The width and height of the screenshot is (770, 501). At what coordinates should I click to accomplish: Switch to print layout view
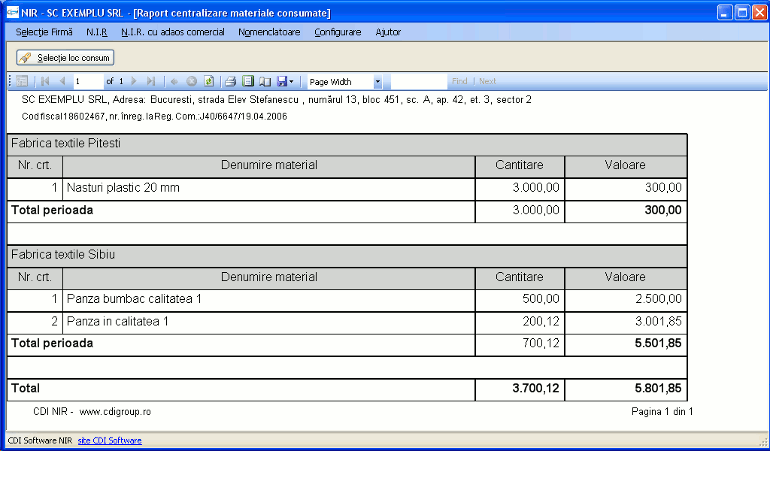pos(248,81)
